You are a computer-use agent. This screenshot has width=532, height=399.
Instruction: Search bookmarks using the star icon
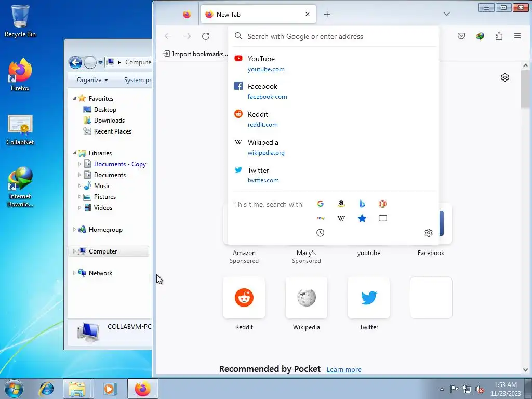[362, 218]
